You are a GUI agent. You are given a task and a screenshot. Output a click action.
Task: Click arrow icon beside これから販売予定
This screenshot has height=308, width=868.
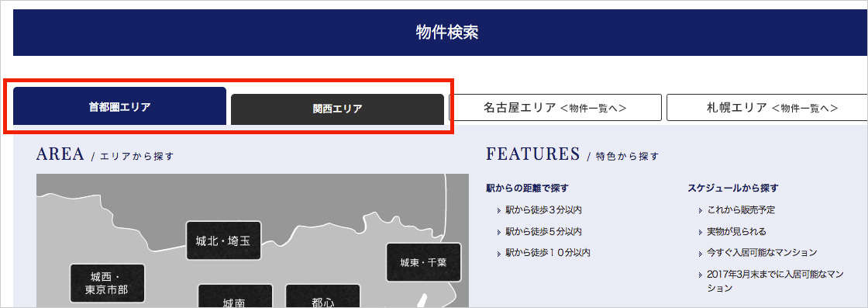tap(701, 211)
